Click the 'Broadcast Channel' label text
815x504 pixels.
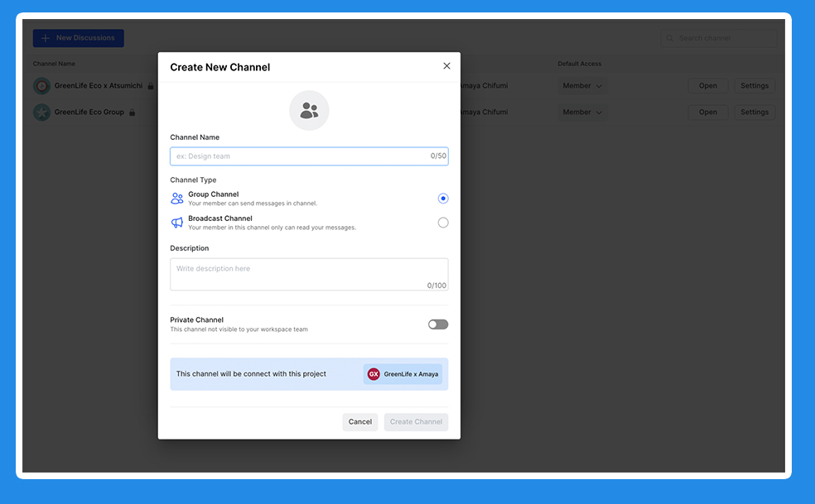click(220, 218)
